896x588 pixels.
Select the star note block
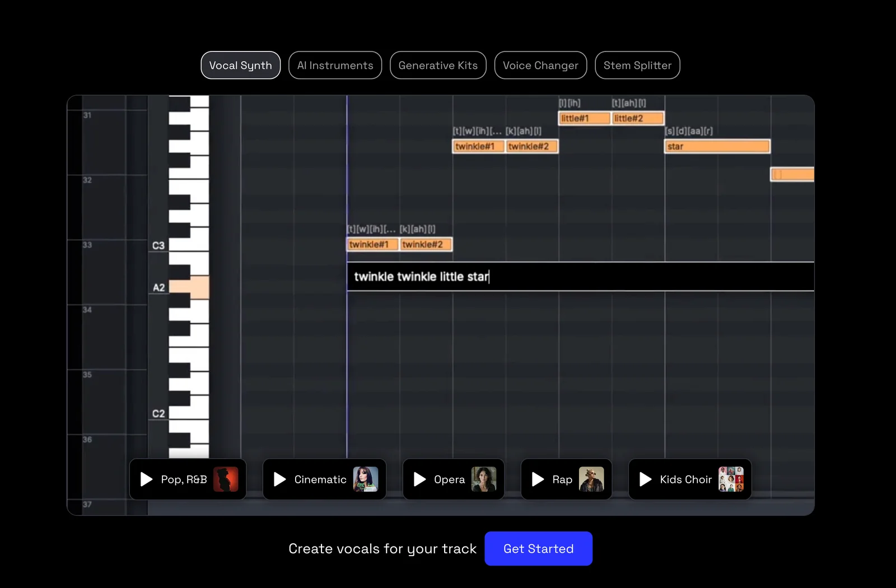717,146
